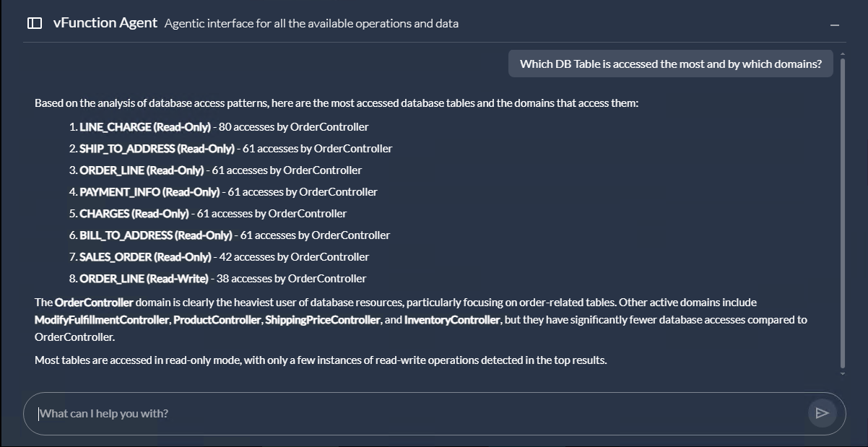Click the SALES_ORDER (Read-Only) entry
The width and height of the screenshot is (868, 447).
[x=145, y=257]
